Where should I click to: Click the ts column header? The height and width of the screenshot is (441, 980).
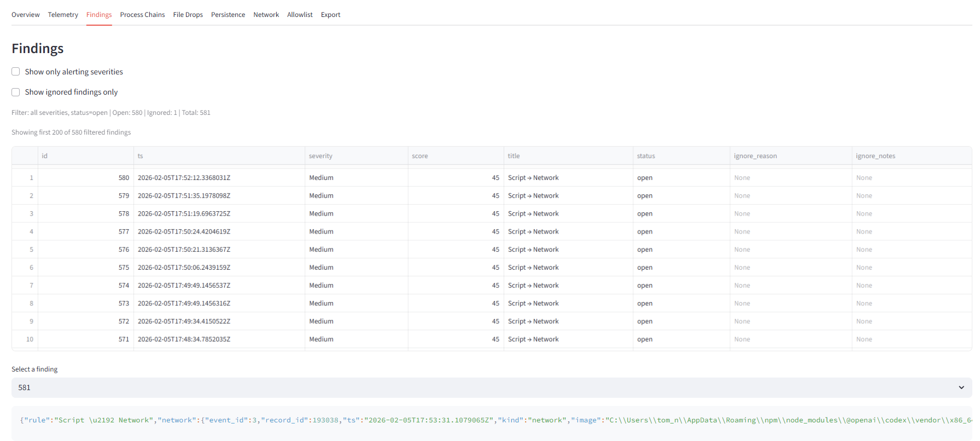point(141,156)
